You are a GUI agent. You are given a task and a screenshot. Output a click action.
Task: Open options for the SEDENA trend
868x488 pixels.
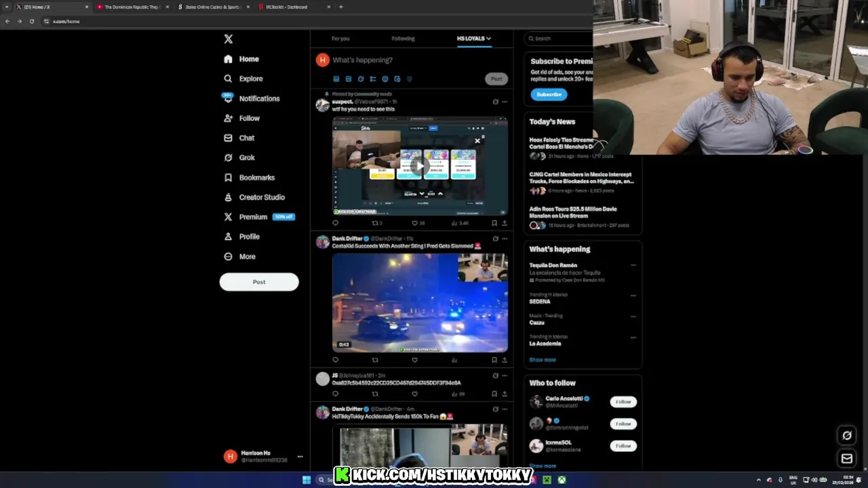[633, 296]
